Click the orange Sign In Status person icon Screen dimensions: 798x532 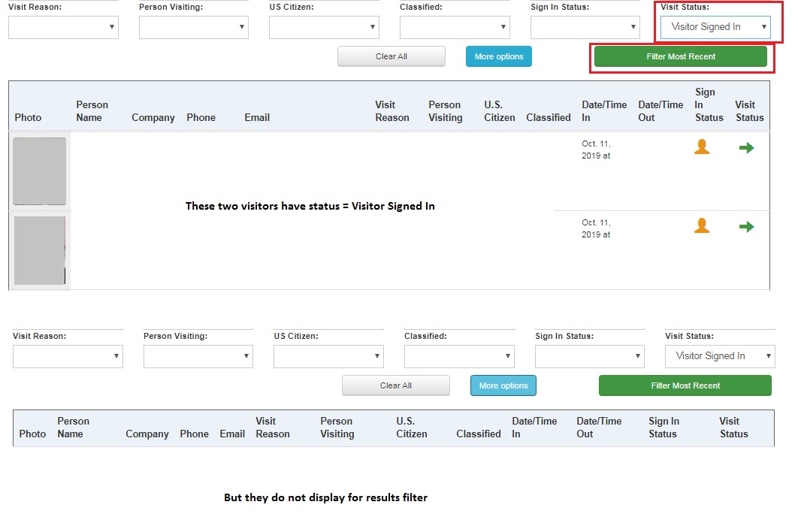click(702, 147)
